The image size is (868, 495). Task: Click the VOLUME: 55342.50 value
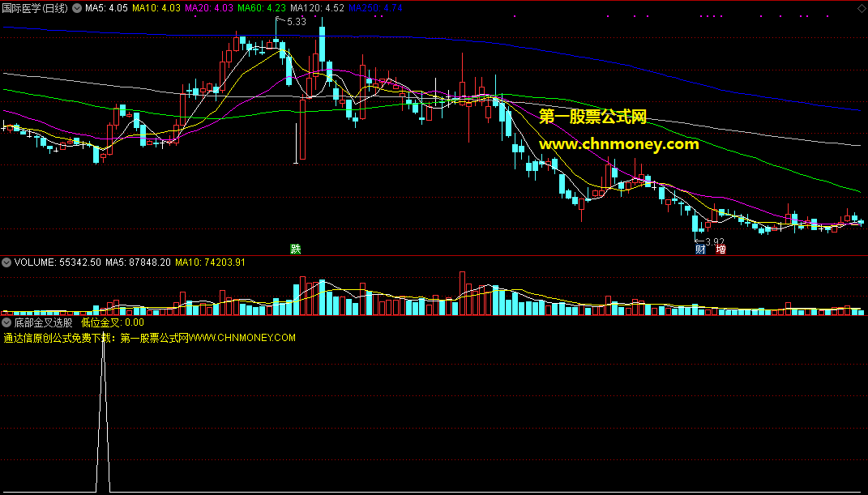pyautogui.click(x=58, y=262)
